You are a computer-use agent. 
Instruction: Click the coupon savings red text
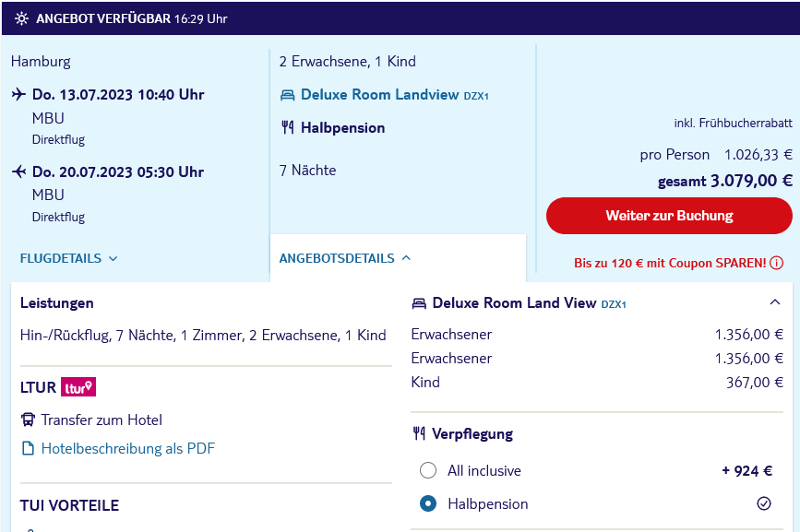[670, 263]
